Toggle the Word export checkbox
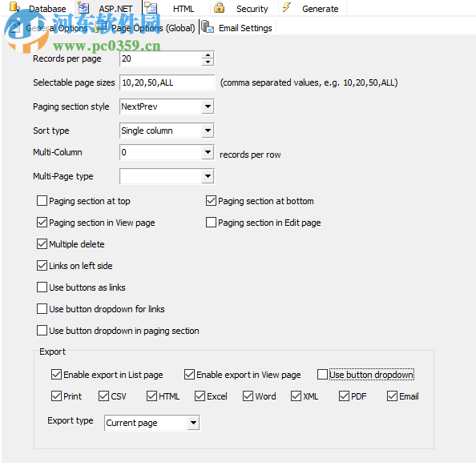 [x=248, y=396]
